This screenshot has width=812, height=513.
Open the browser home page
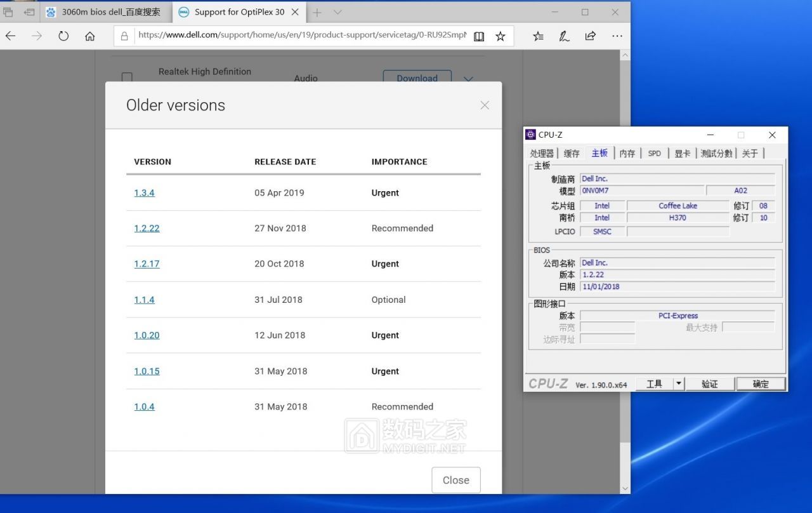pyautogui.click(x=90, y=36)
